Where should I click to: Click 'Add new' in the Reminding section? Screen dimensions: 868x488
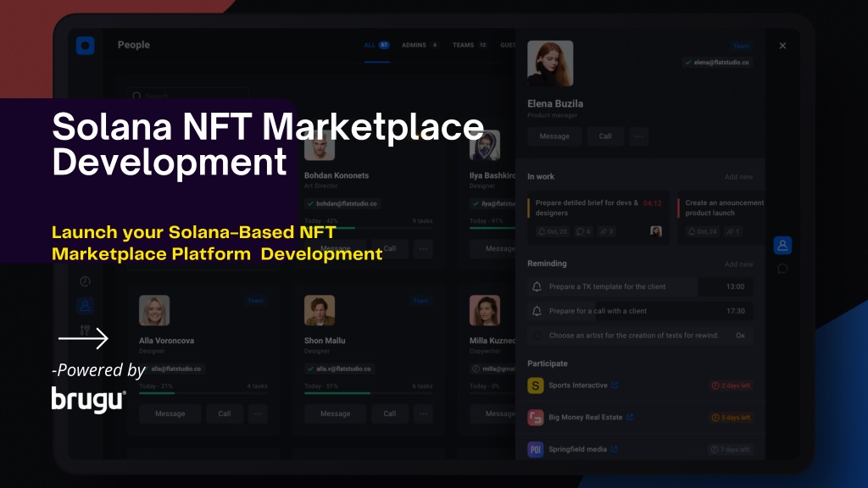point(738,264)
